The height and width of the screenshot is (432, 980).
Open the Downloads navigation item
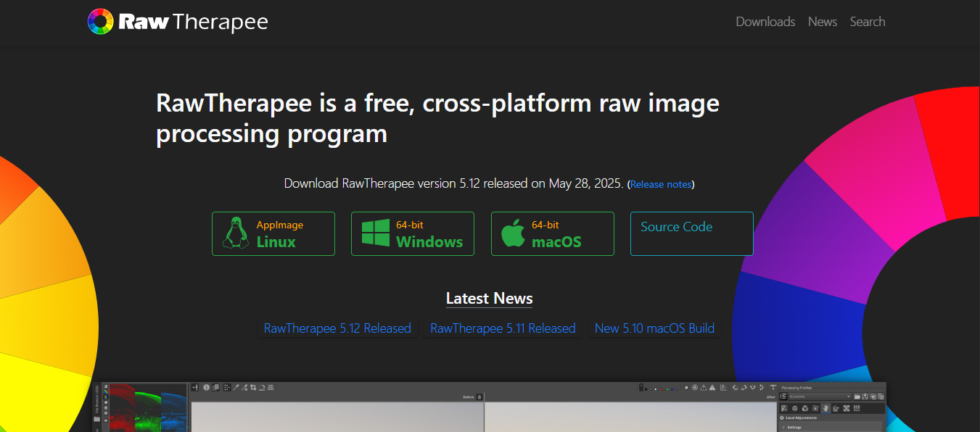coord(765,22)
